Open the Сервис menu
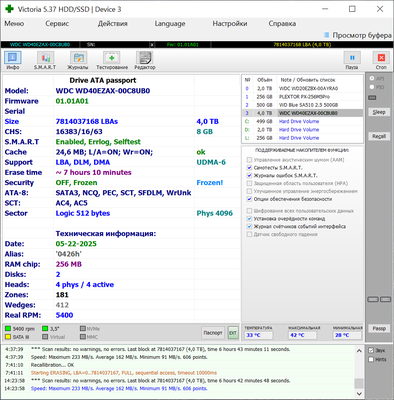The image size is (394, 400). pyautogui.click(x=57, y=24)
